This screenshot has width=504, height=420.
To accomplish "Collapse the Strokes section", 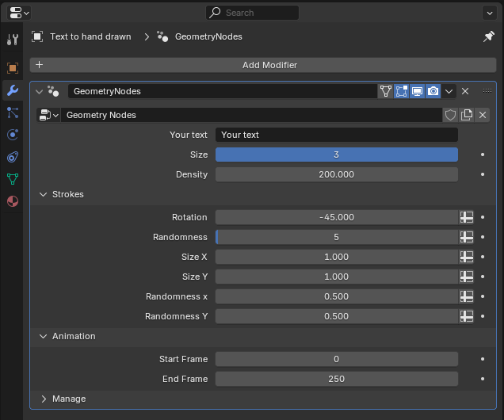I will (x=43, y=194).
